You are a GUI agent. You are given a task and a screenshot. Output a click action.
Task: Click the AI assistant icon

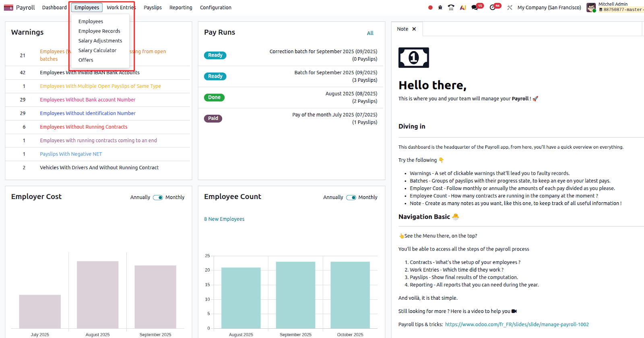(463, 8)
